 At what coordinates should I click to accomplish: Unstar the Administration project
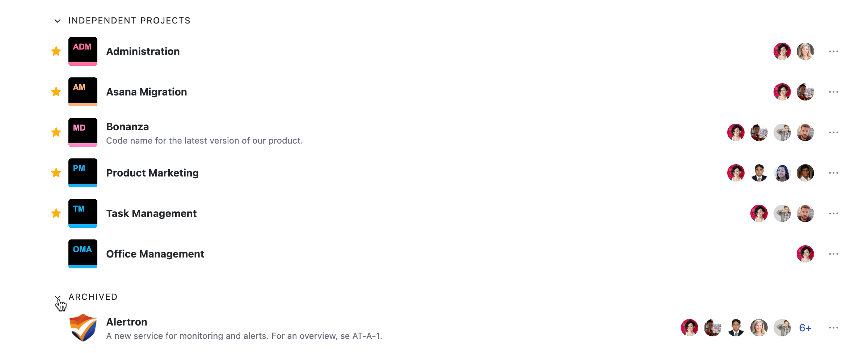(56, 51)
